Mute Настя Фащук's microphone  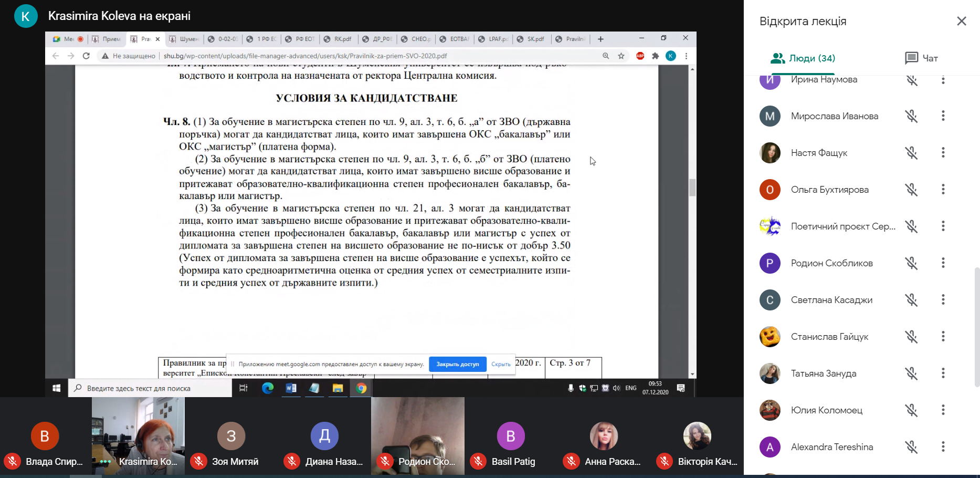tap(911, 153)
